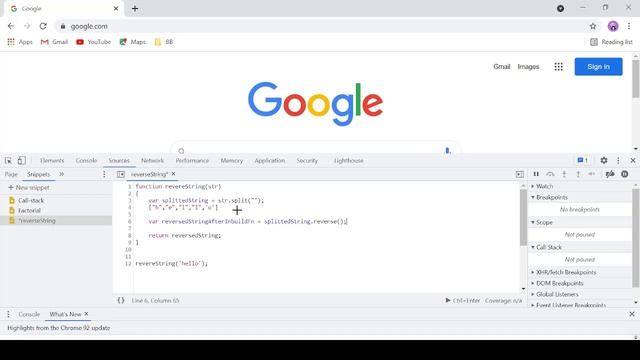Step into the next function call

click(x=564, y=174)
